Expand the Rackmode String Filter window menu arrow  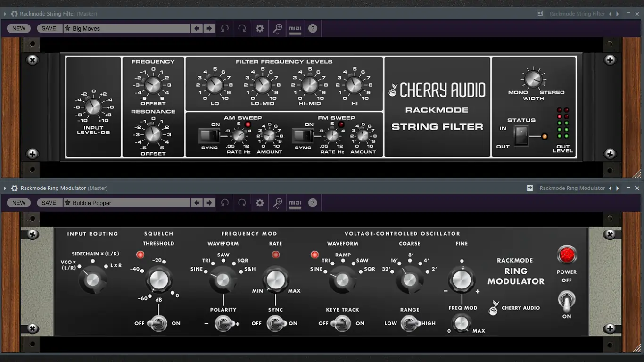pyautogui.click(x=5, y=14)
